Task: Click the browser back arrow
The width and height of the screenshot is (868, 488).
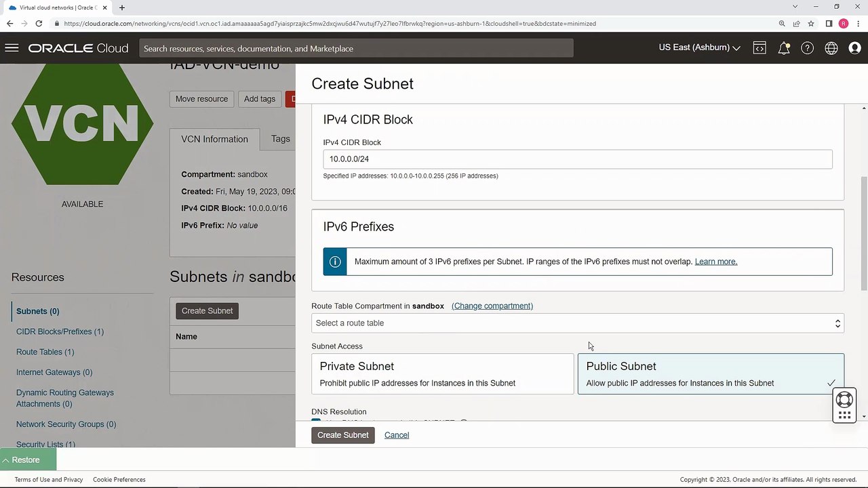Action: [9, 23]
